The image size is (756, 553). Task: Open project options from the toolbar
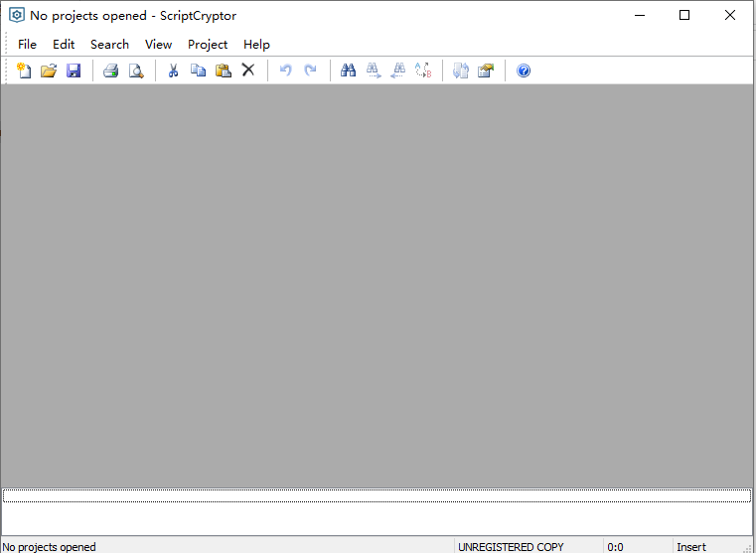pos(486,70)
